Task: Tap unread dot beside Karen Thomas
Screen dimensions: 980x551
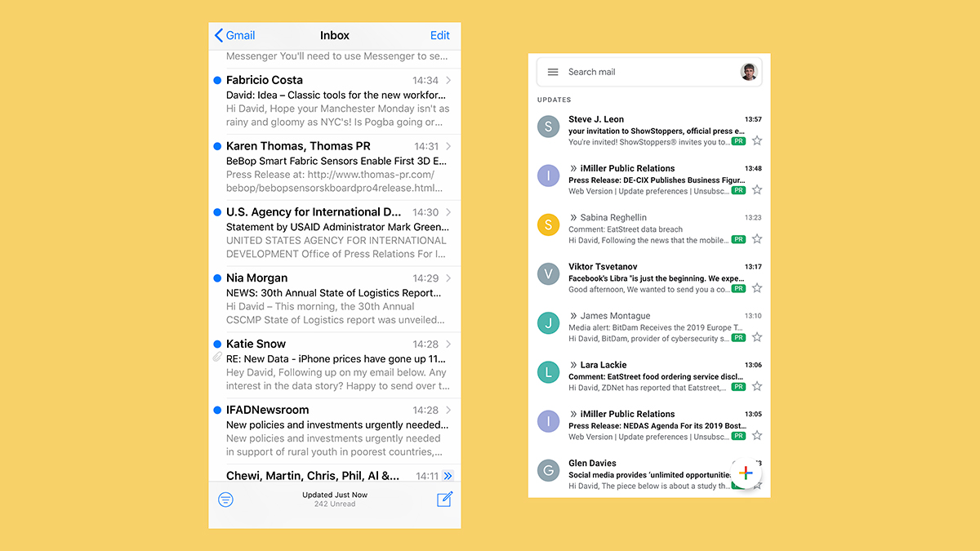Action: click(217, 146)
